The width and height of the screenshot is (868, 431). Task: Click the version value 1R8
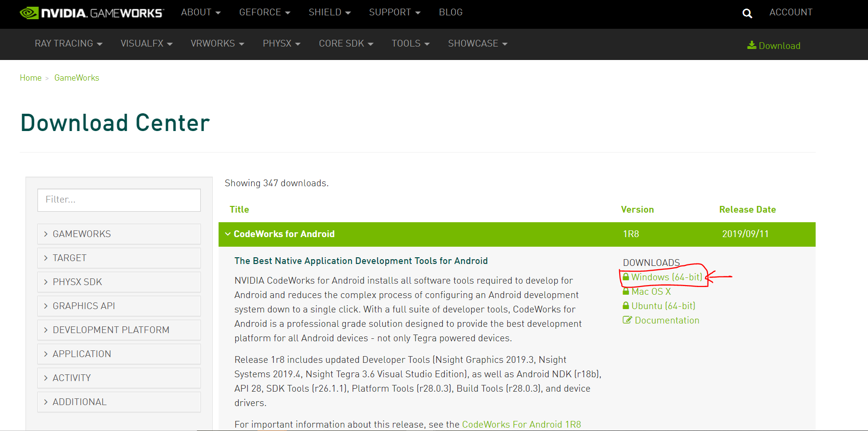pos(631,234)
